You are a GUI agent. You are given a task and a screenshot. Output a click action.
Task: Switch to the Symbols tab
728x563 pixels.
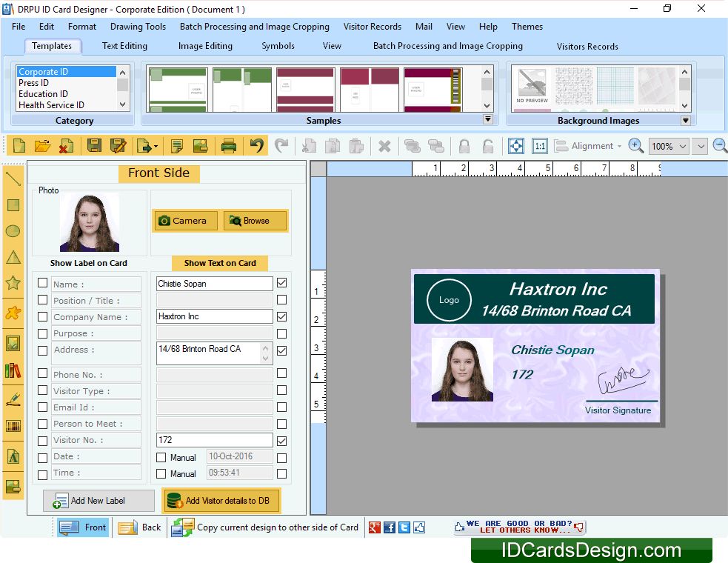point(278,46)
